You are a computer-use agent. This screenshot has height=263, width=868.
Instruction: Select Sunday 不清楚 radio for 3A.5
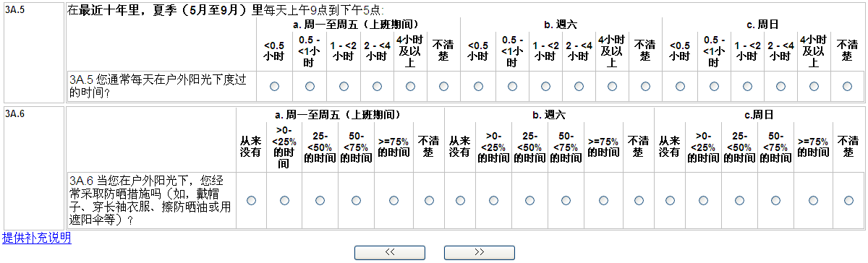847,87
